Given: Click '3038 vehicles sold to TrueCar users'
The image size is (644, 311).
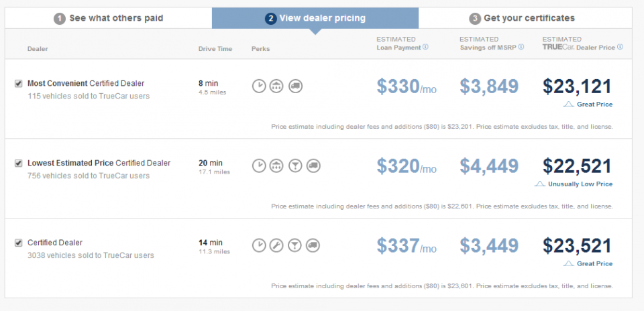Looking at the screenshot, I should (x=91, y=255).
